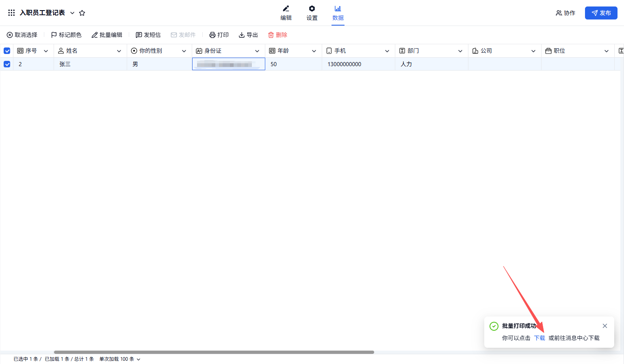Click the 下载 link in notification

[539, 338]
